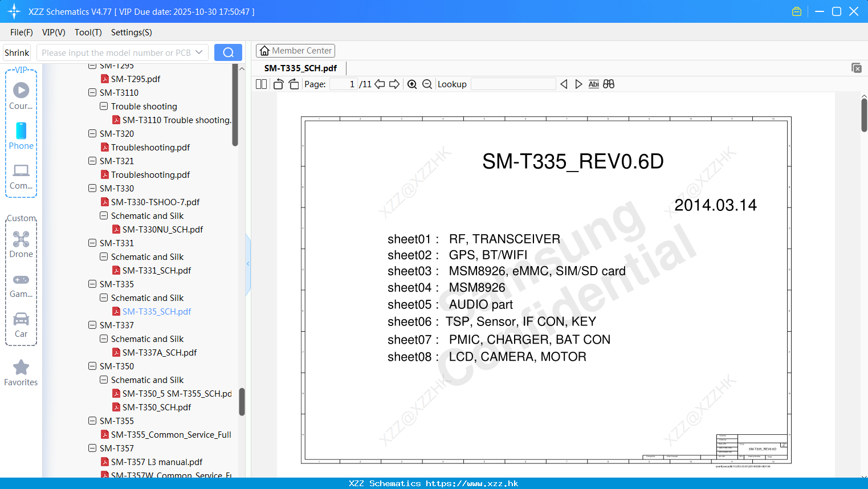Open the Courses sidebar item

coord(21,96)
